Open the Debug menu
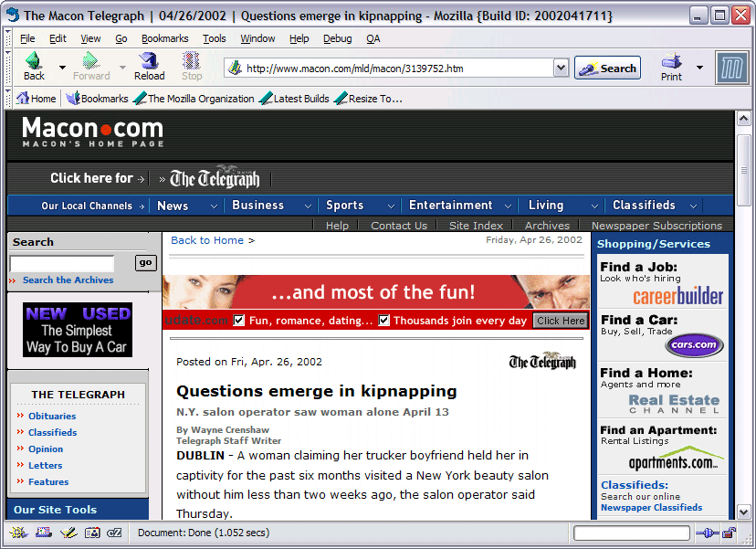Image resolution: width=756 pixels, height=549 pixels. click(338, 38)
